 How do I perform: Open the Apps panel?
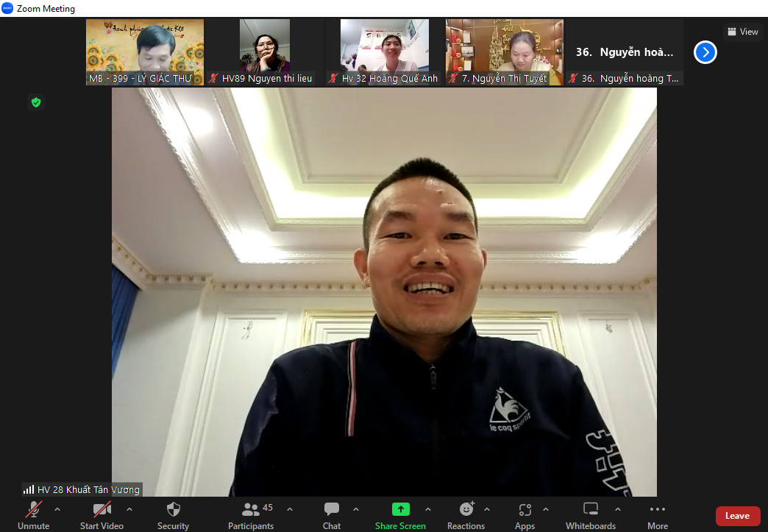pyautogui.click(x=525, y=510)
